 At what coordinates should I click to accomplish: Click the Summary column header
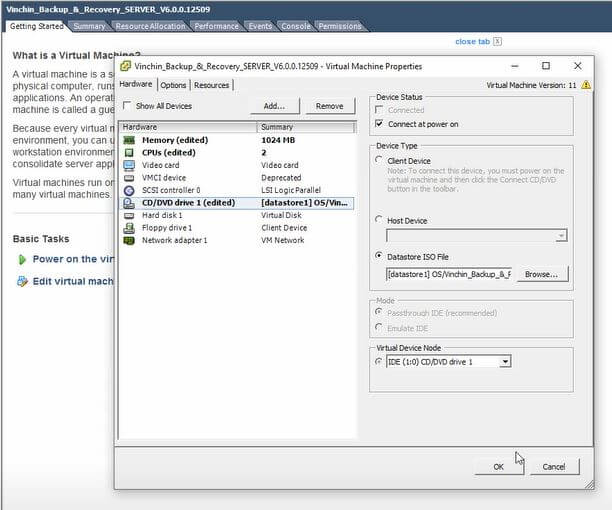click(x=306, y=127)
